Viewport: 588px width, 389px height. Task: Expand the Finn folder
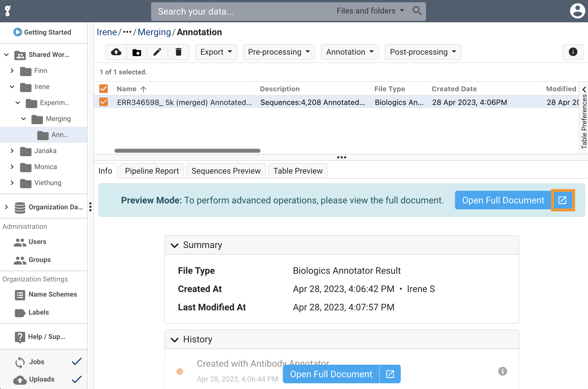(x=12, y=71)
